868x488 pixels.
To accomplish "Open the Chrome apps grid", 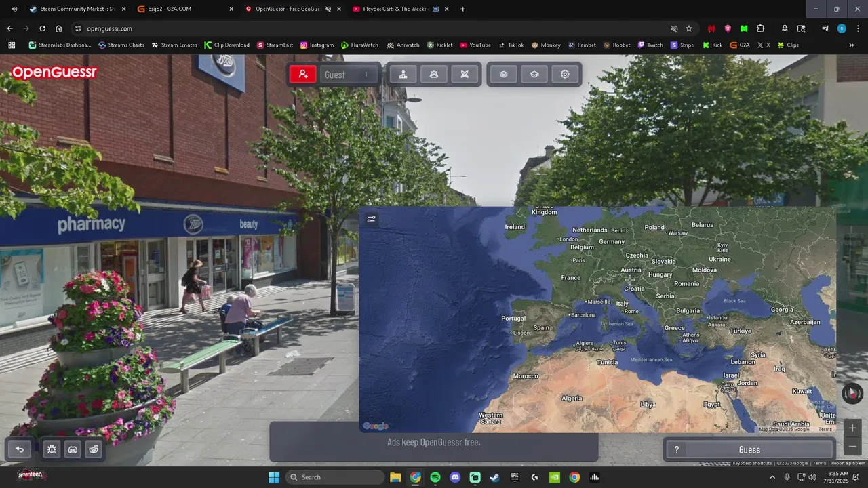I will [x=12, y=45].
